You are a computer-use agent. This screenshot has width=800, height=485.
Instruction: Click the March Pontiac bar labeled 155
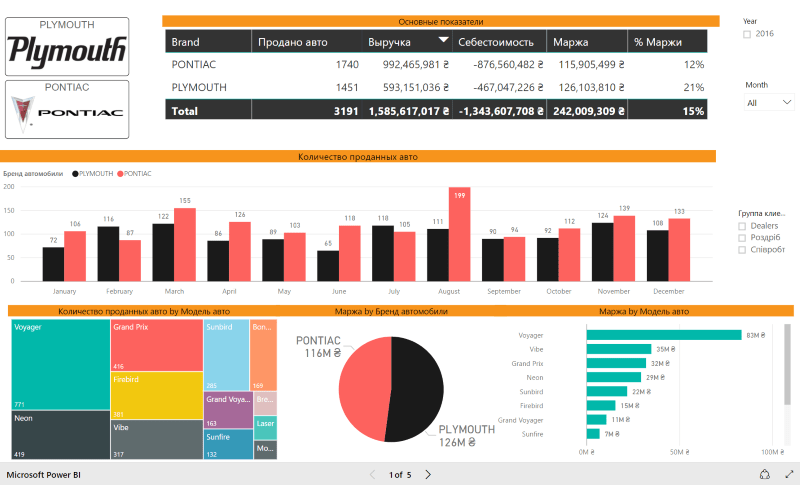(x=185, y=244)
